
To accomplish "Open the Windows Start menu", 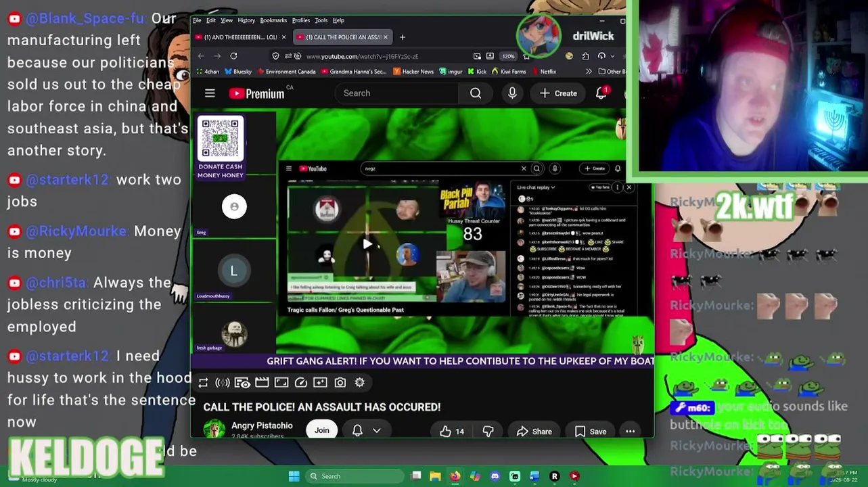I will coord(294,476).
